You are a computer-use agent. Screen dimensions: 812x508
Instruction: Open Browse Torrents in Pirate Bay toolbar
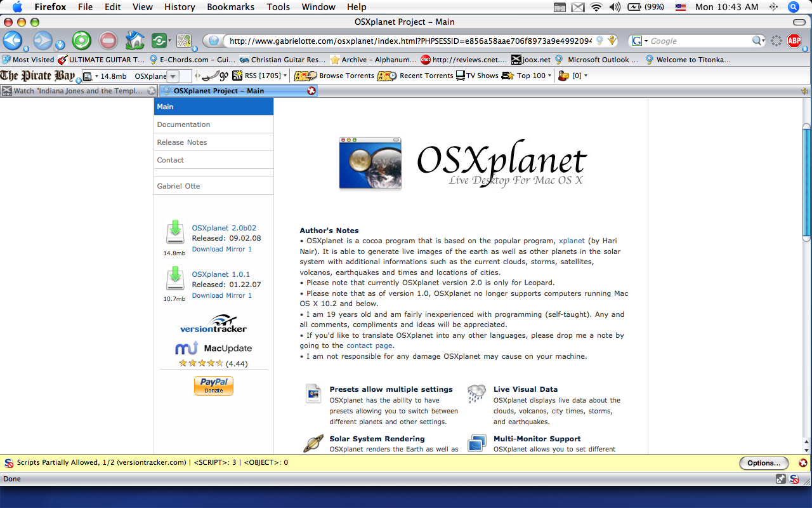coord(335,76)
